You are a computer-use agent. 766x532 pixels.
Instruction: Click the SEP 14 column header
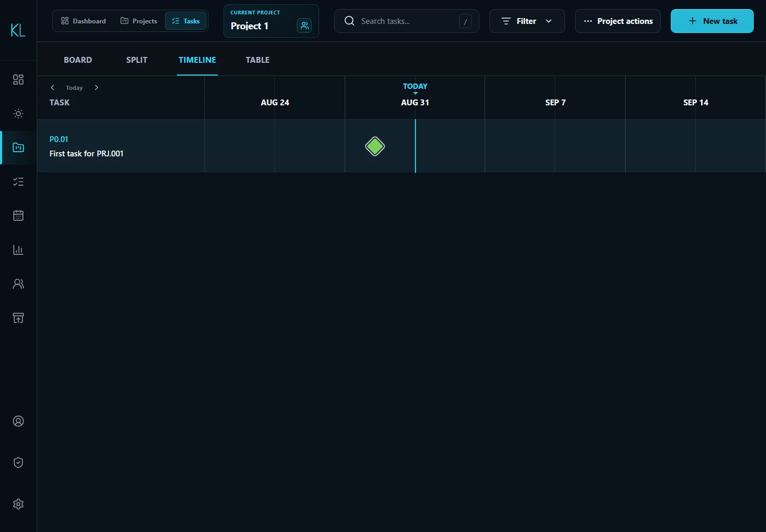(696, 103)
